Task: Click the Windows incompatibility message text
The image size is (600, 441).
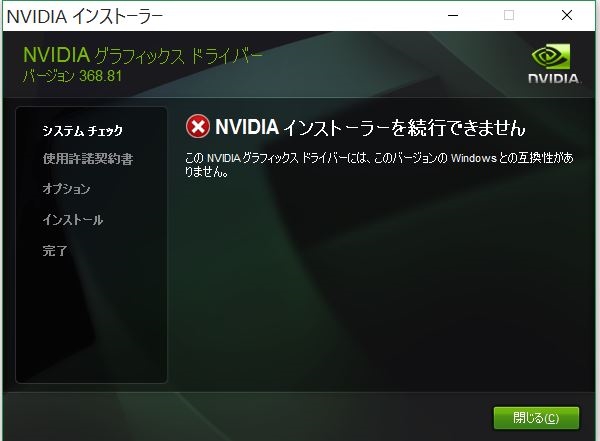Action: click(379, 165)
